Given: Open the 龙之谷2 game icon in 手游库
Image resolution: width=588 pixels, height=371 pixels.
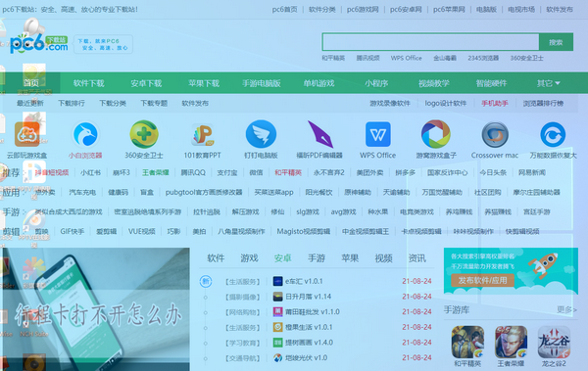Looking at the screenshot, I should 554,342.
